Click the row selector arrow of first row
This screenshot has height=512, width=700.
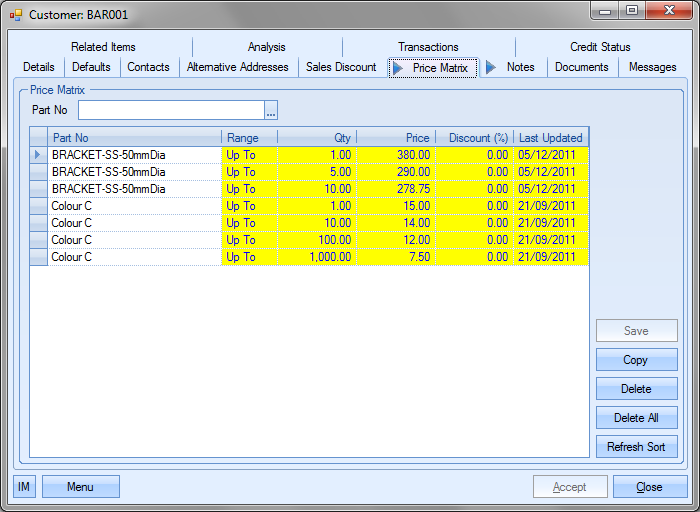(39, 155)
